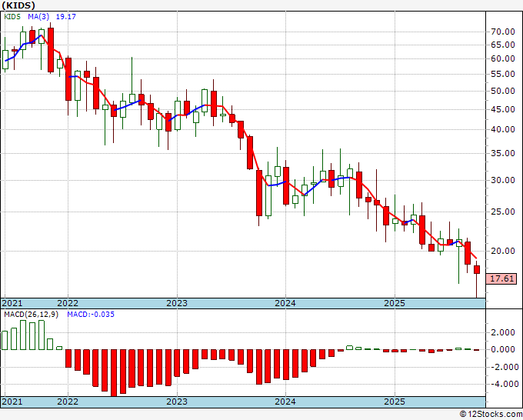523x420 pixels.
Task: Click the 30.00 price axis label
Action: [501, 180]
